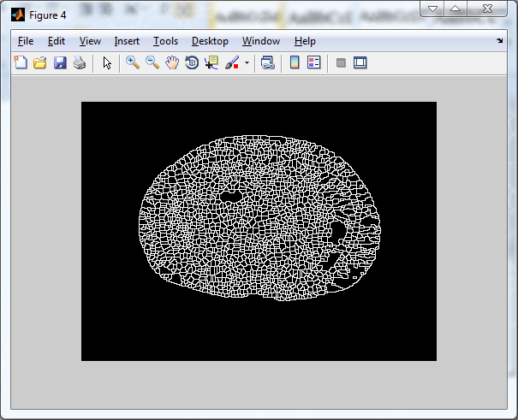The image size is (518, 420).
Task: Click the Show Plot Tools and Dock button
Action: point(360,62)
